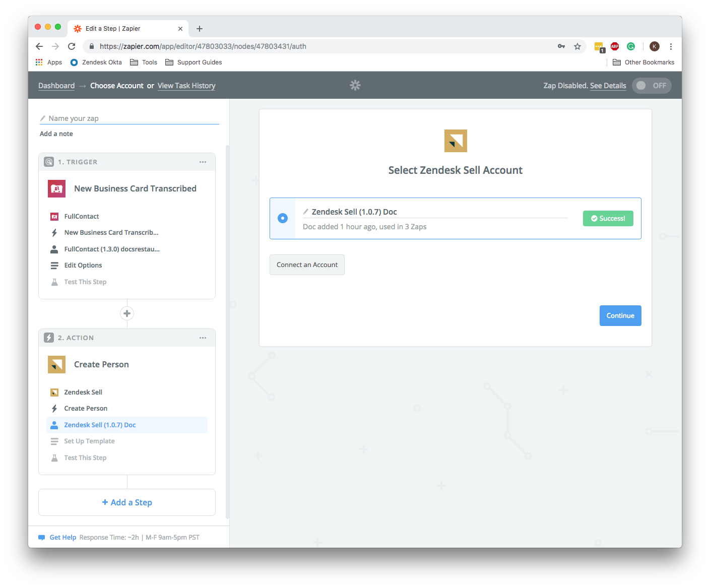Select New Business Card Transcribed title
710x588 pixels.
[135, 188]
